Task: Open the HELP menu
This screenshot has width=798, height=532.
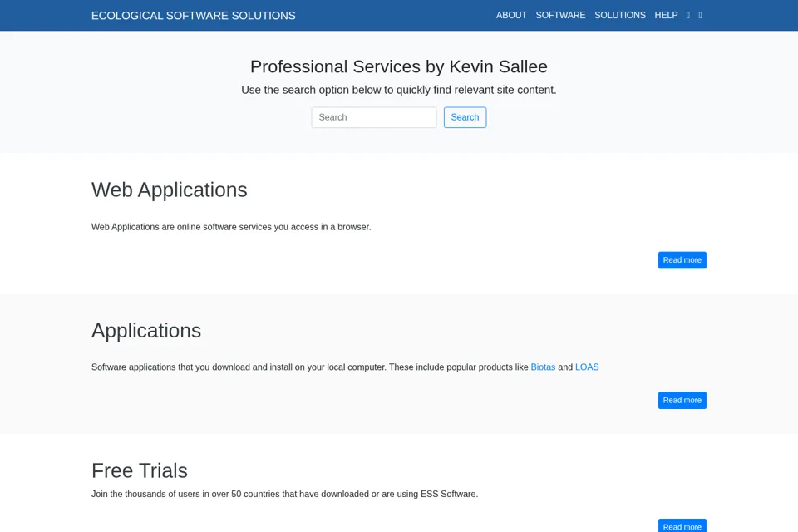Action: click(666, 15)
